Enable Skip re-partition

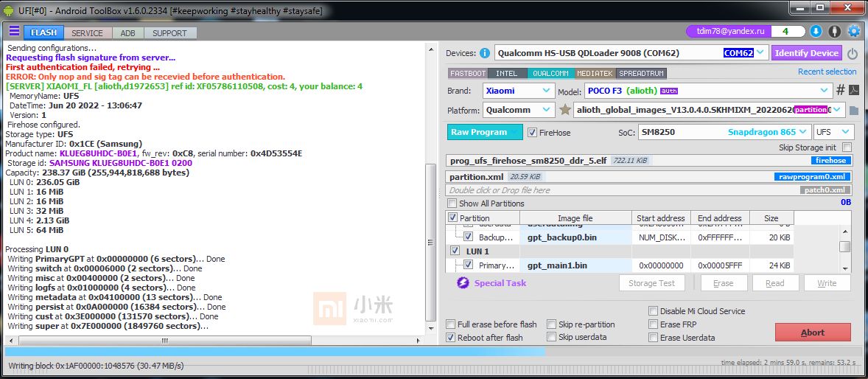[x=551, y=324]
